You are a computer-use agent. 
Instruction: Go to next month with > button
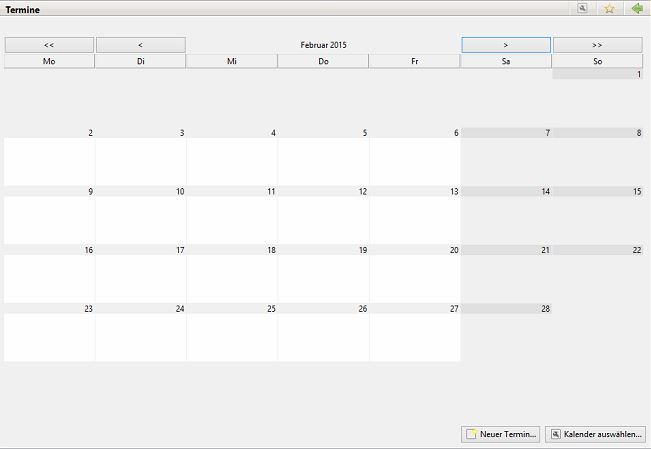(506, 45)
